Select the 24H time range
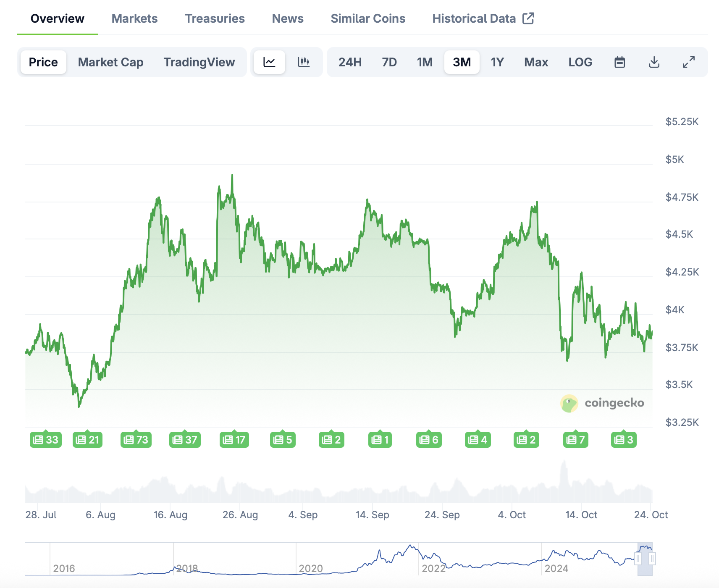The width and height of the screenshot is (719, 588). 350,62
